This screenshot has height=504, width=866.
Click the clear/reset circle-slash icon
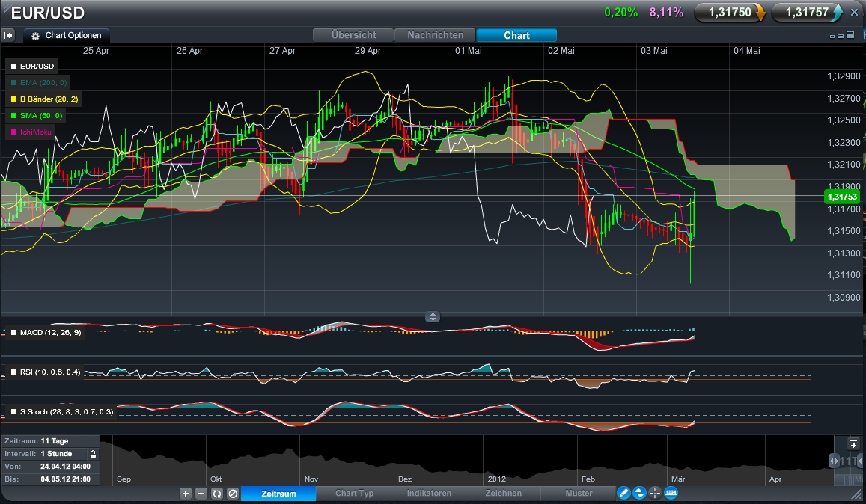(233, 494)
